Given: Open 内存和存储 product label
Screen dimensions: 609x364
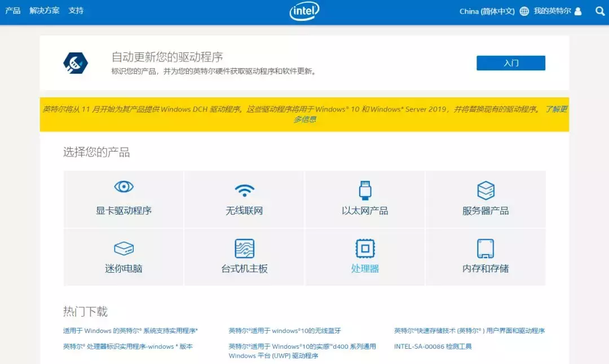Looking at the screenshot, I should pos(486,269).
